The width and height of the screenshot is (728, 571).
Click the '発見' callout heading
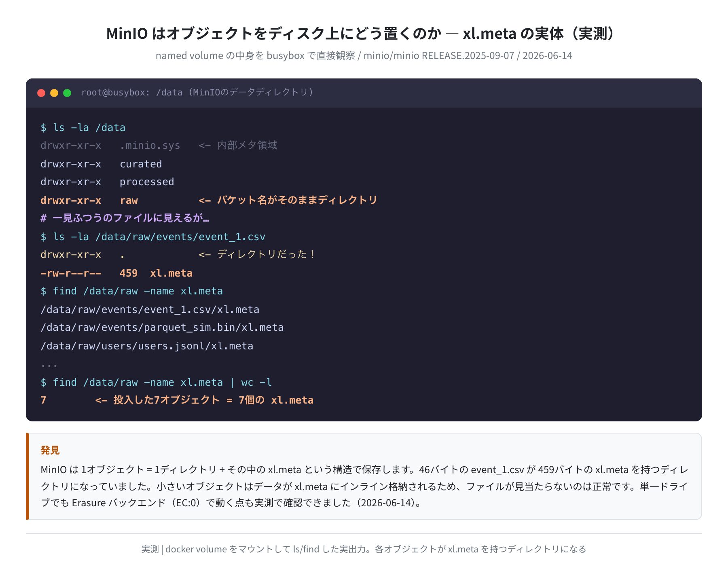coord(50,450)
